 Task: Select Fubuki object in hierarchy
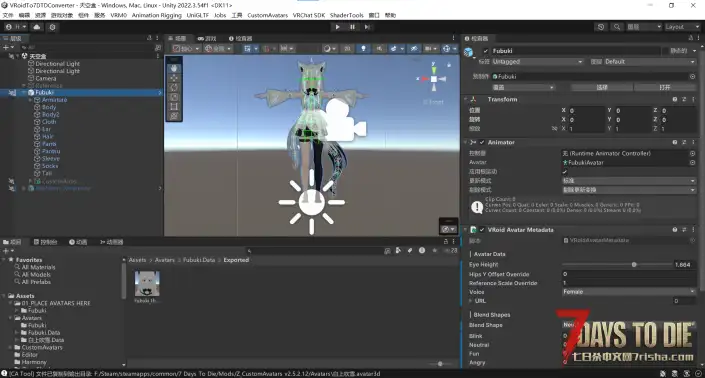point(45,93)
